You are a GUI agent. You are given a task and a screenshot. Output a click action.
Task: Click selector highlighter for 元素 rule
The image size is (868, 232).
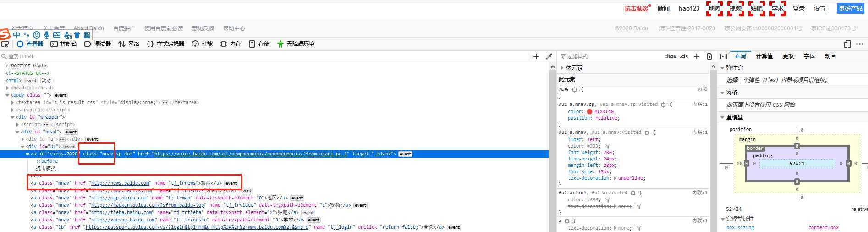(574, 89)
